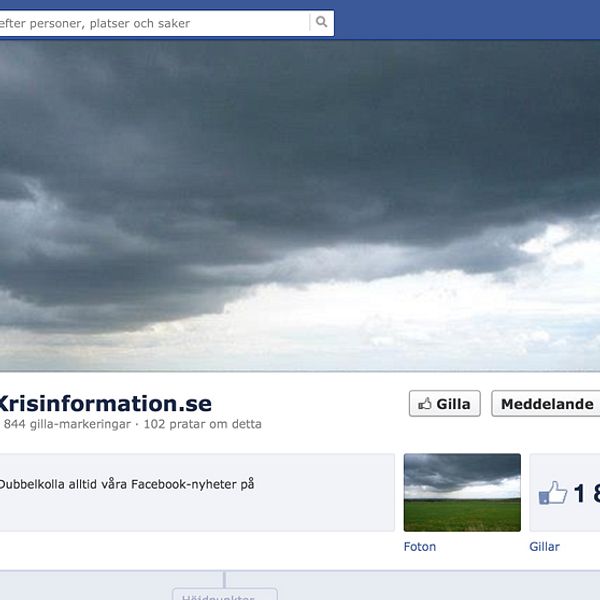Click the search magnifier icon
The height and width of the screenshot is (600, 600).
pyautogui.click(x=321, y=23)
